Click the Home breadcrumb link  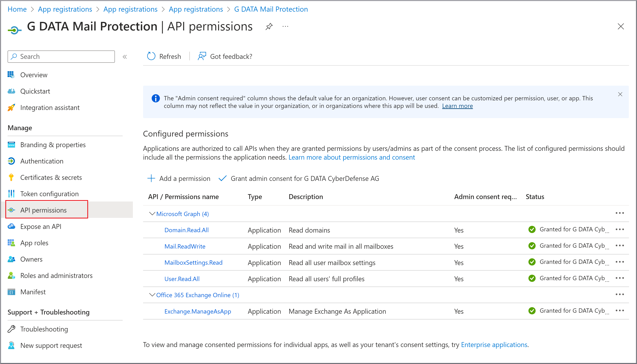pyautogui.click(x=17, y=9)
